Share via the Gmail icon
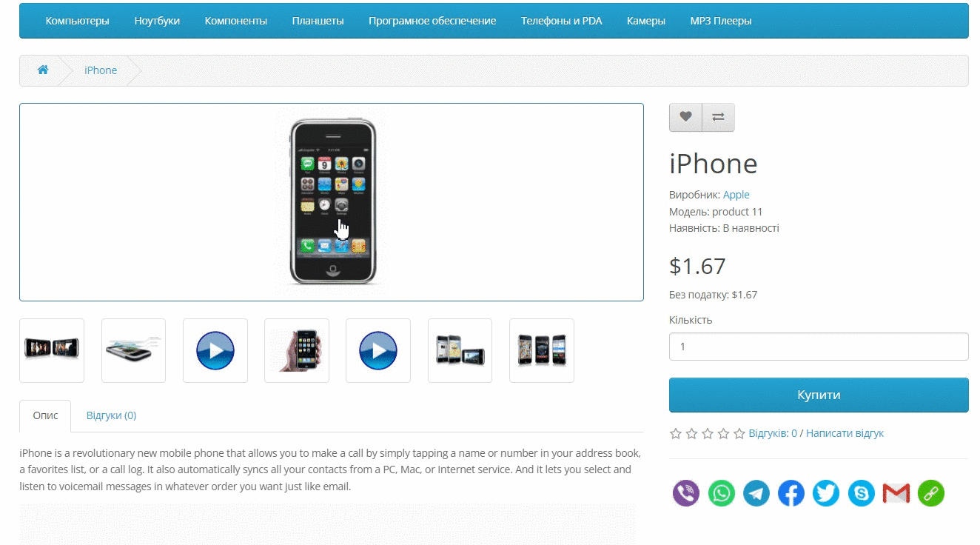The image size is (980, 545). (x=896, y=493)
